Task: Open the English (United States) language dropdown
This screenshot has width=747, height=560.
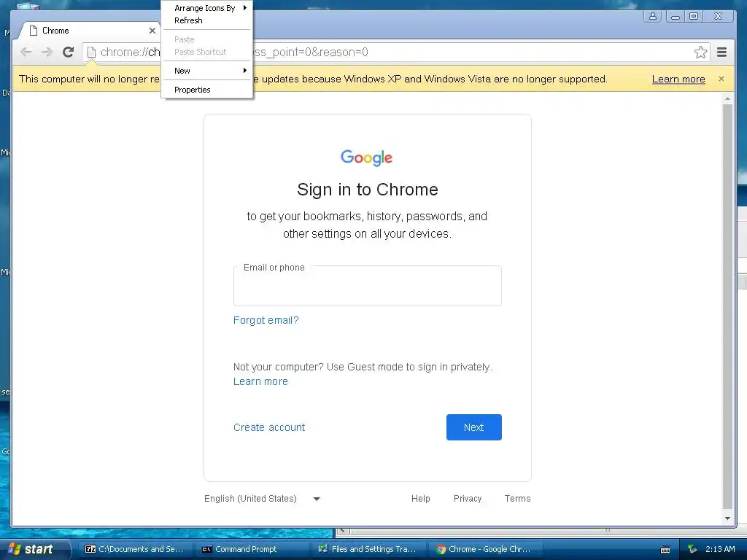Action: click(262, 499)
